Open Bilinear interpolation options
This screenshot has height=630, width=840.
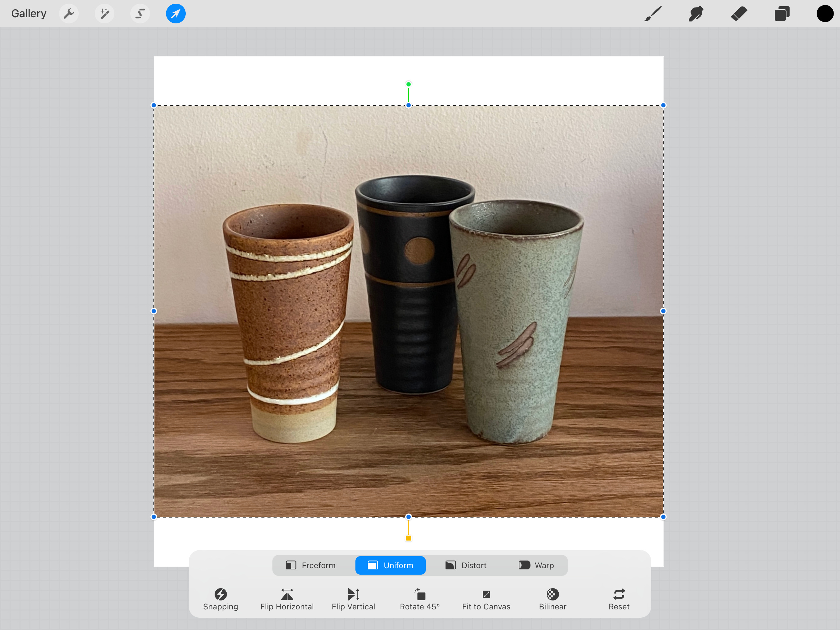[x=553, y=599]
